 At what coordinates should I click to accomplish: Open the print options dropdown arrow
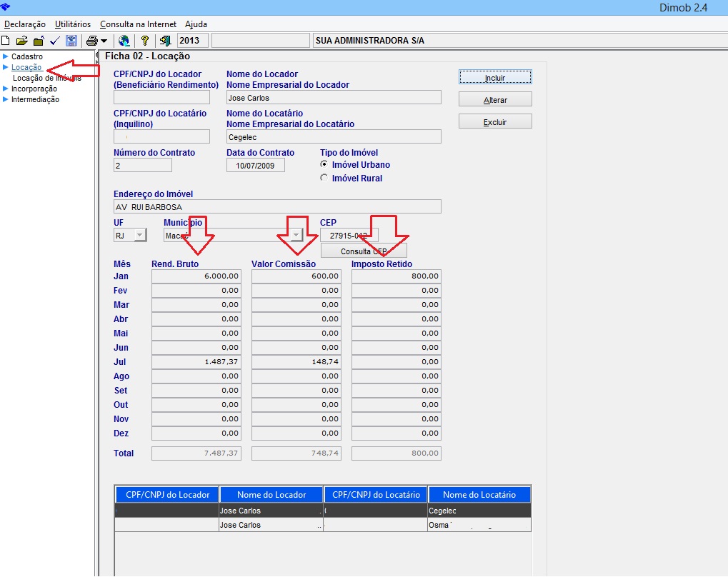point(104,41)
